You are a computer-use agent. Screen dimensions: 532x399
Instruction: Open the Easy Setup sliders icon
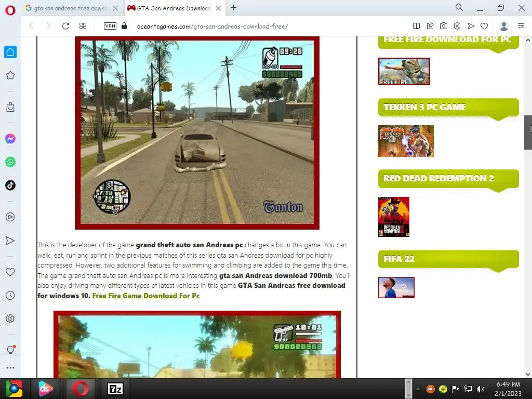point(521,26)
